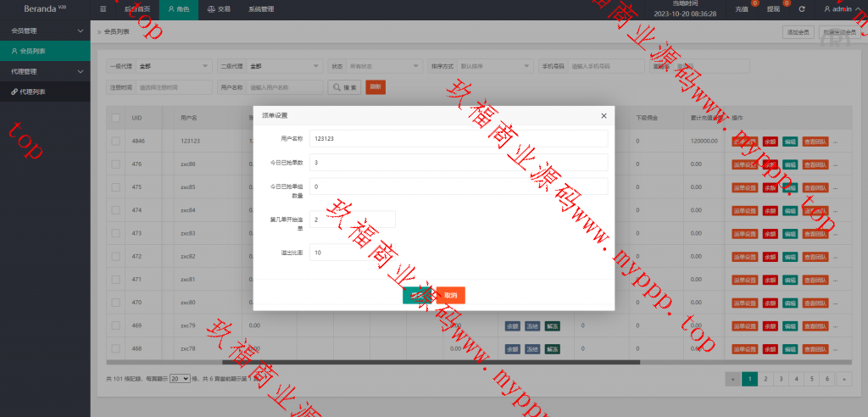Image resolution: width=868 pixels, height=417 pixels.
Task: Open 代理列表 link icon in sidebar
Action: [x=14, y=92]
